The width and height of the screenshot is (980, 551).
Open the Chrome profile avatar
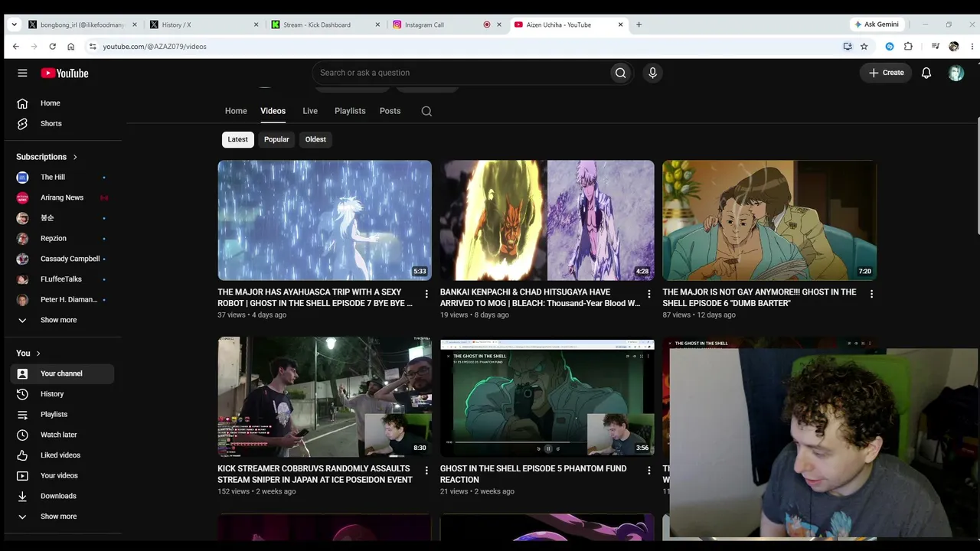(x=953, y=47)
